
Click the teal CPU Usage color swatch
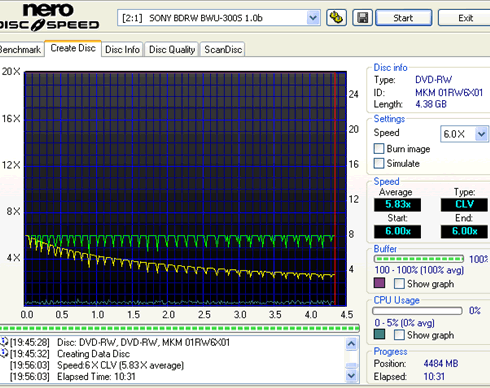[x=379, y=334]
